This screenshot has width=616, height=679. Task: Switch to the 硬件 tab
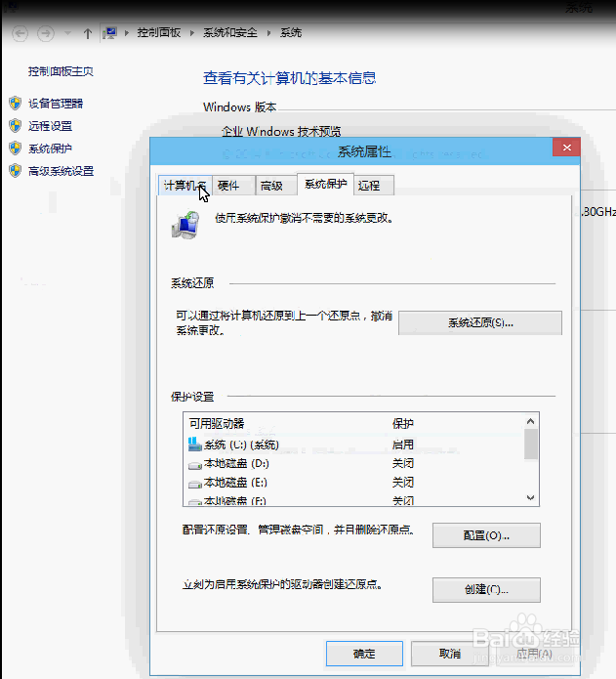[x=233, y=186]
